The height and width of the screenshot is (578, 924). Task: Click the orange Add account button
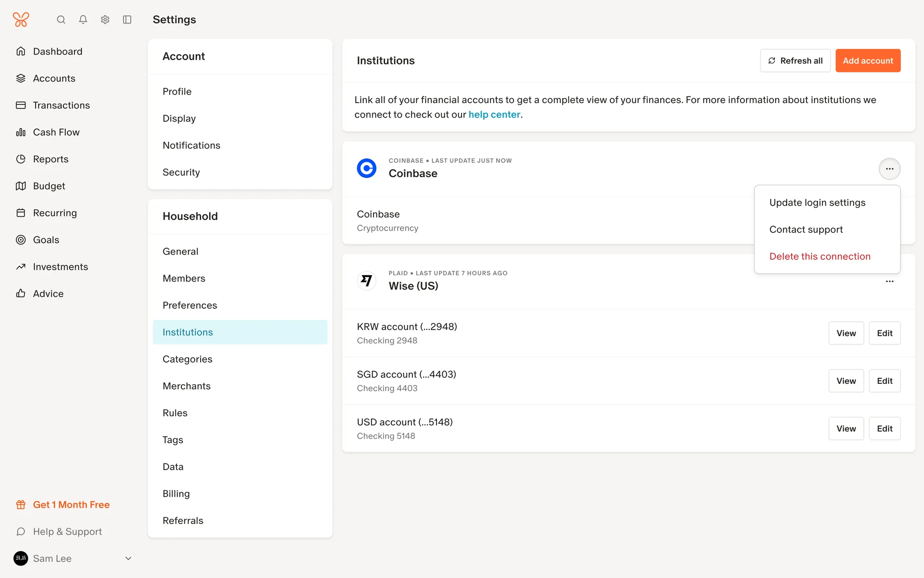point(868,61)
